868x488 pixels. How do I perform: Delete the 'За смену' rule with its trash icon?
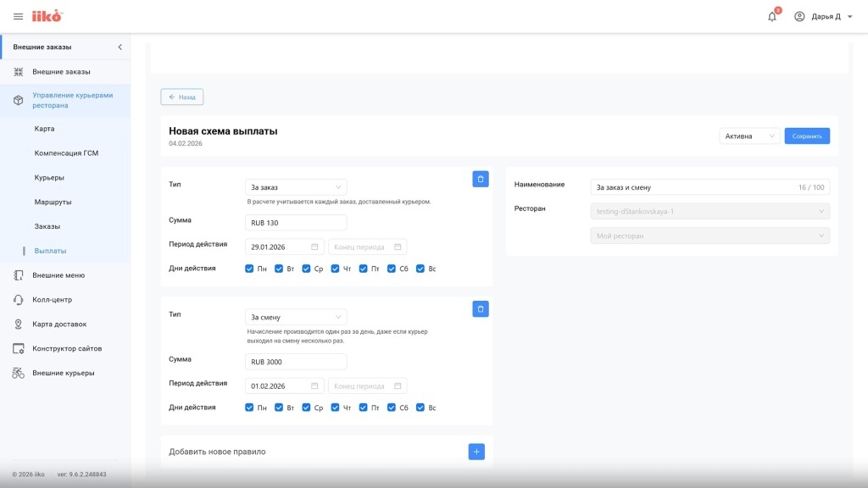pyautogui.click(x=481, y=308)
